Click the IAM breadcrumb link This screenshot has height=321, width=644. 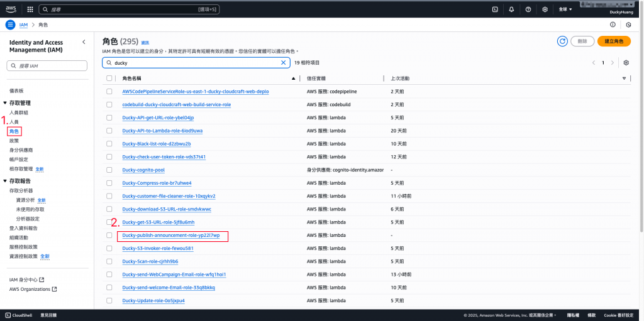point(23,24)
